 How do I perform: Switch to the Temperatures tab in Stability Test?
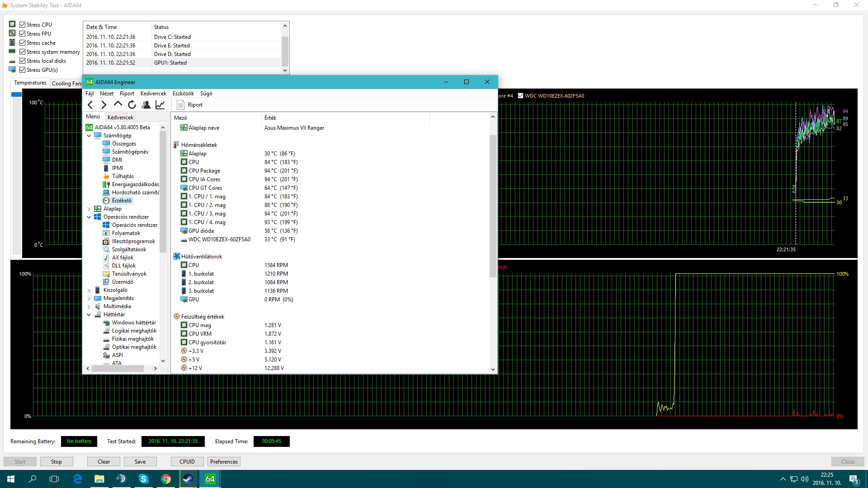pyautogui.click(x=30, y=83)
